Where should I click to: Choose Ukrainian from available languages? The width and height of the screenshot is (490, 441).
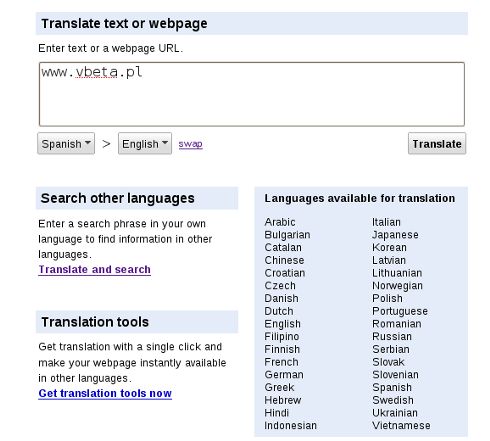click(x=395, y=413)
